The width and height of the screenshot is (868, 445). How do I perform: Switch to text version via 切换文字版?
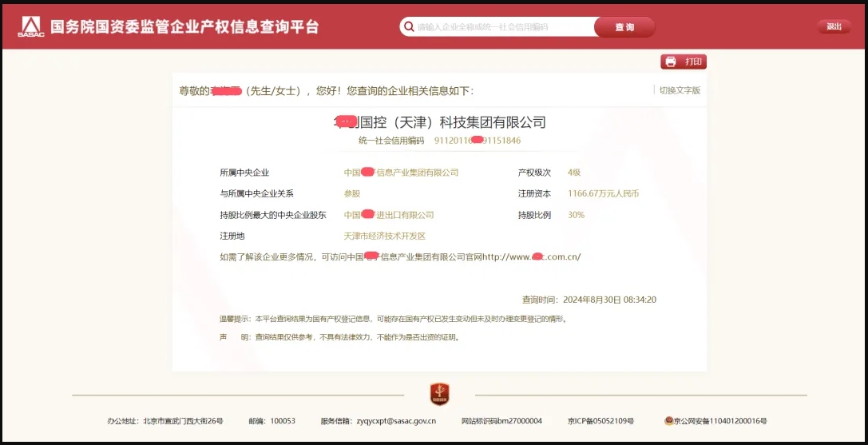[680, 90]
